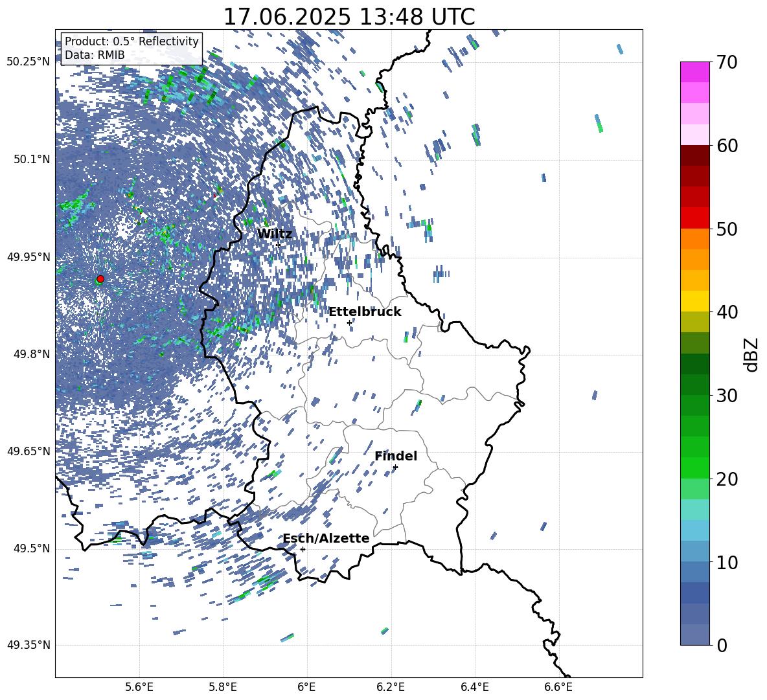Screen dimensions: 767x700
Task: Click the Data: RMIB text
Action: tap(95, 55)
